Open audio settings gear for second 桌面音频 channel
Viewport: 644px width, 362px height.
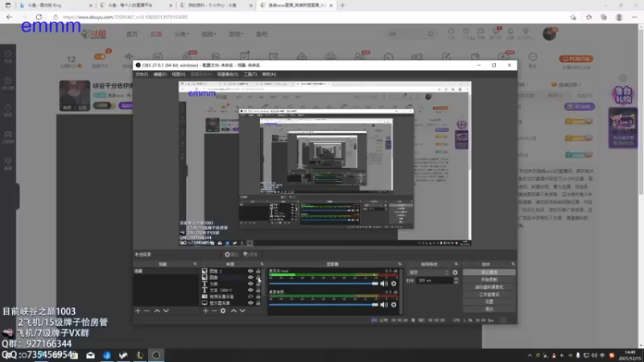tap(394, 305)
